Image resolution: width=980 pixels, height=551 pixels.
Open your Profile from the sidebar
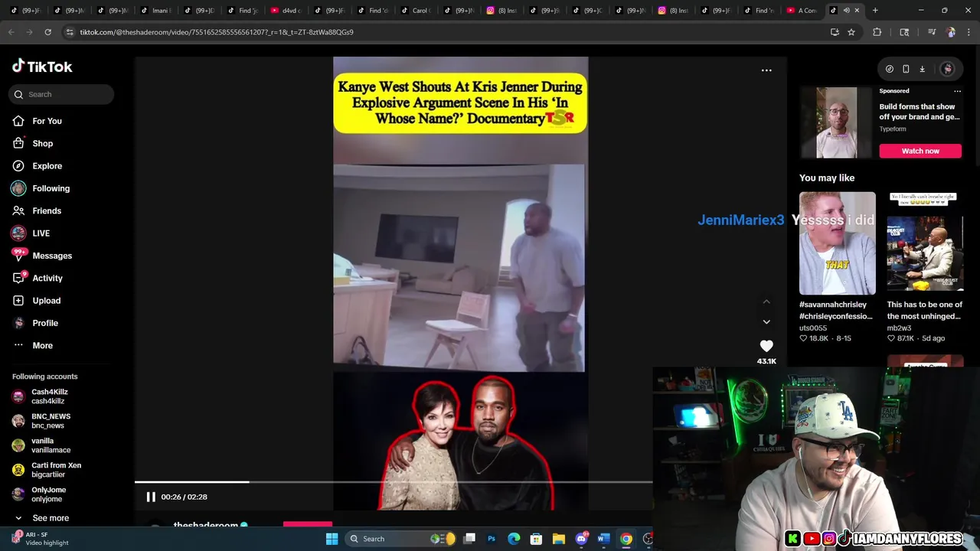(x=44, y=323)
